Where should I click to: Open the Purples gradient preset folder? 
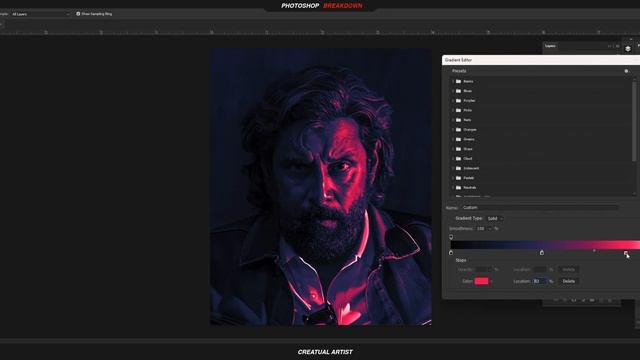point(458,100)
